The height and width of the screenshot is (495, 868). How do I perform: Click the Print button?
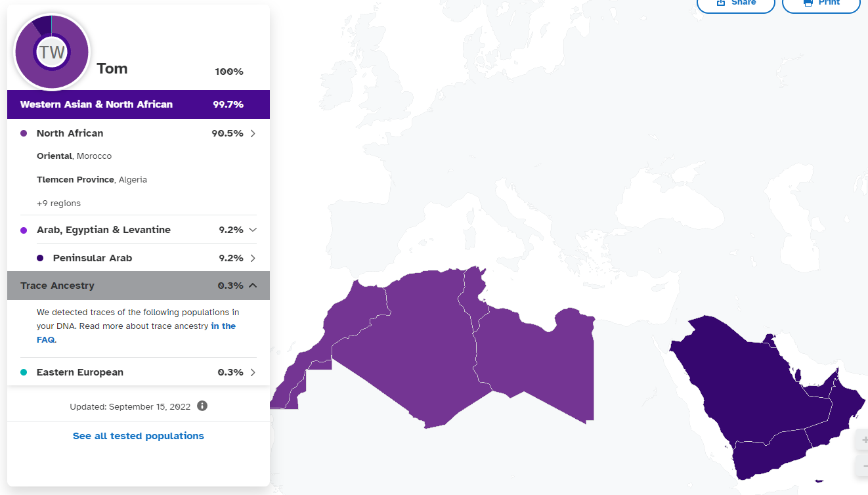[821, 3]
